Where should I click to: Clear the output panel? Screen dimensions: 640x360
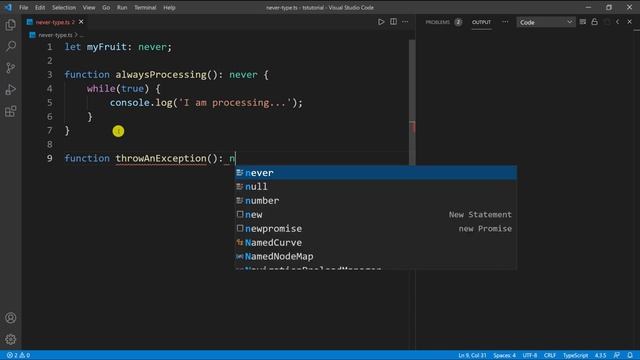pyautogui.click(x=582, y=22)
